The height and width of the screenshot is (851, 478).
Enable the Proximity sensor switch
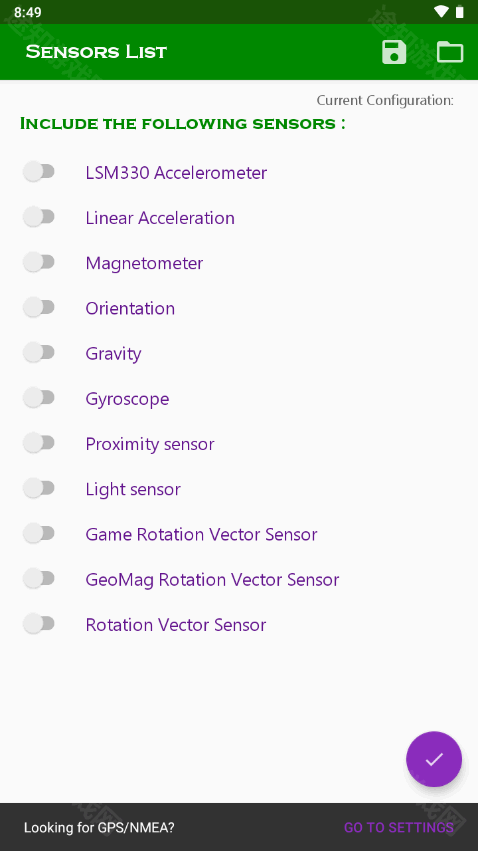(x=39, y=443)
